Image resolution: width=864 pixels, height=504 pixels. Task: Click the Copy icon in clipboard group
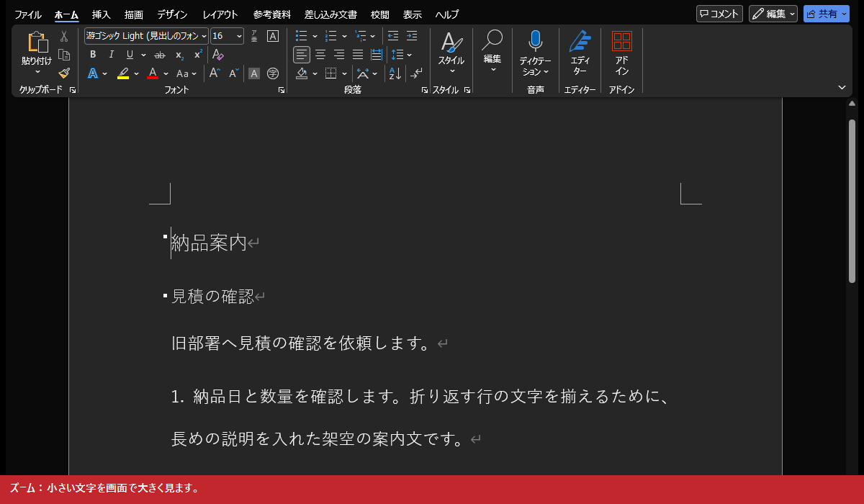click(64, 55)
